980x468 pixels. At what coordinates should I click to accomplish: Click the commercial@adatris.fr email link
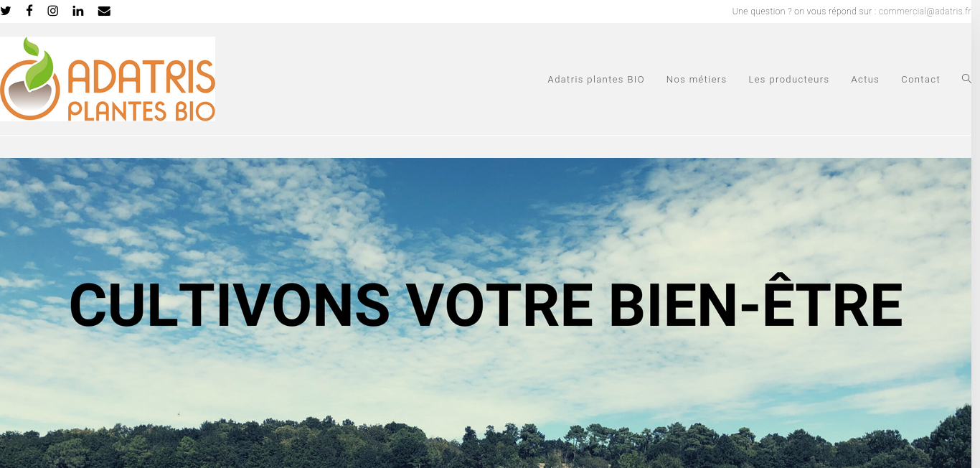pos(924,11)
